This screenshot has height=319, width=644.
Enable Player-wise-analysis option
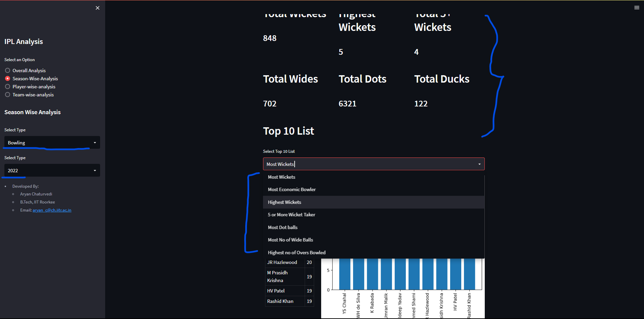(7, 86)
